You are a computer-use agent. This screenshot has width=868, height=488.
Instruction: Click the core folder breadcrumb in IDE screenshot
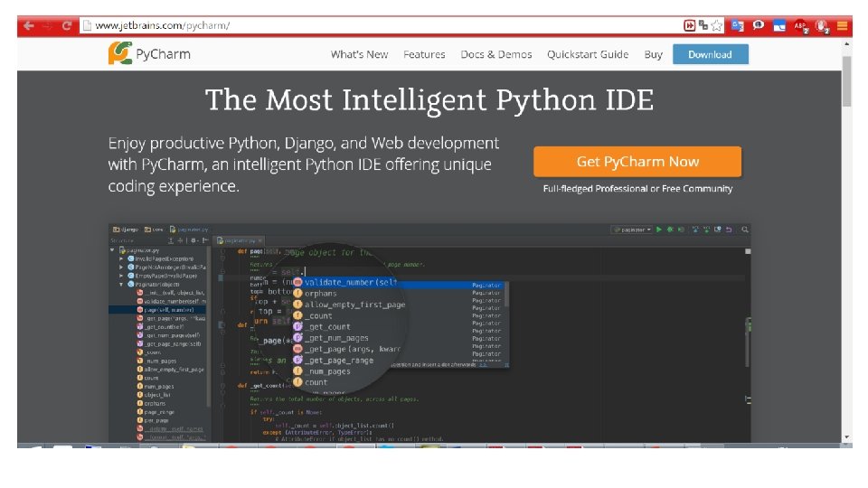point(154,229)
